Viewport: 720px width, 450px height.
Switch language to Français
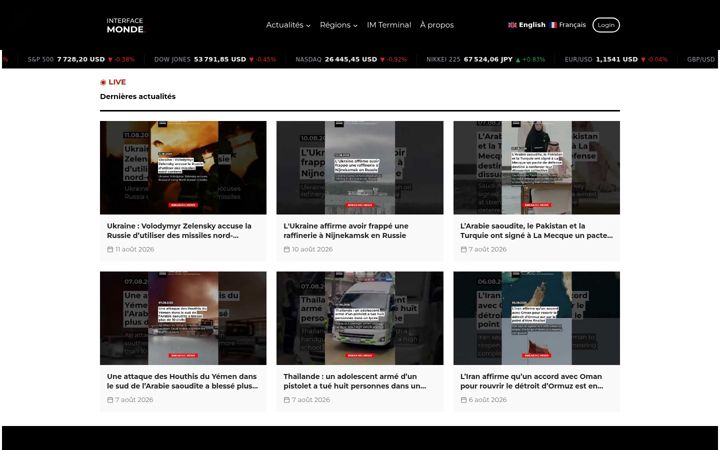[567, 25]
